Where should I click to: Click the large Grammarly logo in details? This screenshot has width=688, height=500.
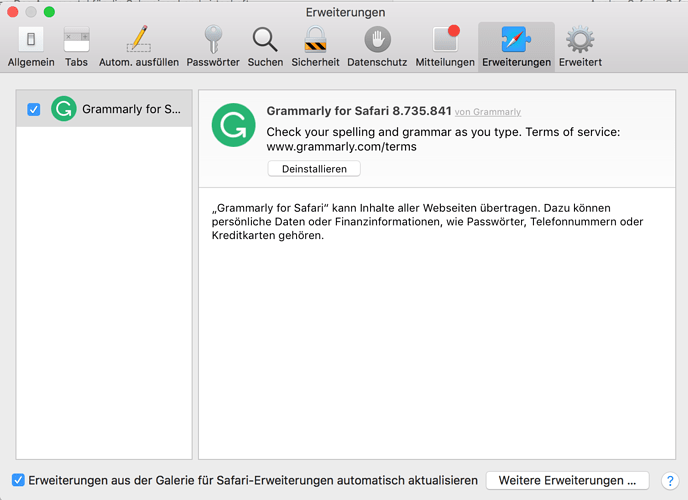pyautogui.click(x=233, y=125)
